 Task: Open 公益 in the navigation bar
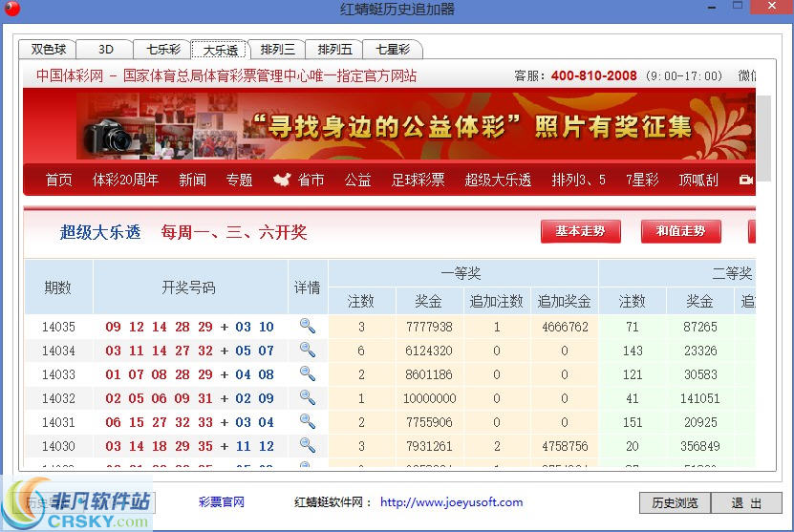pyautogui.click(x=357, y=180)
